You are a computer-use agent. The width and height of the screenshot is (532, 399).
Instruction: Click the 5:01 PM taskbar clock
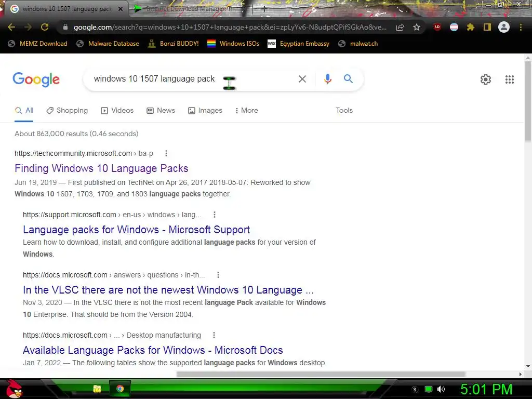486,390
